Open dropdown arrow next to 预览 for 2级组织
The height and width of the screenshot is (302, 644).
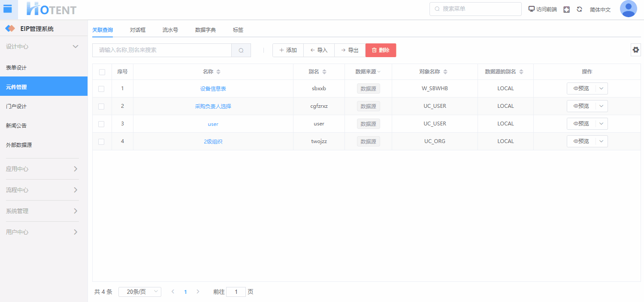[x=602, y=141]
